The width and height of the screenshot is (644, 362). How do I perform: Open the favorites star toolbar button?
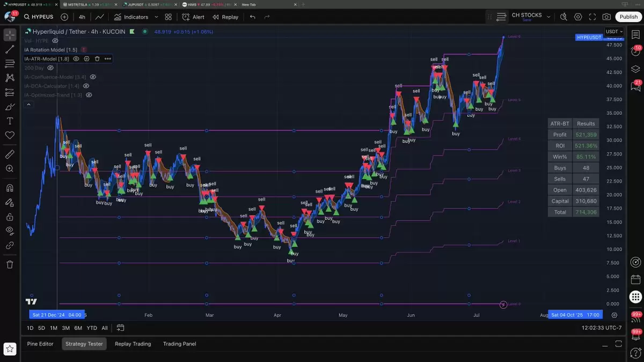click(x=10, y=349)
